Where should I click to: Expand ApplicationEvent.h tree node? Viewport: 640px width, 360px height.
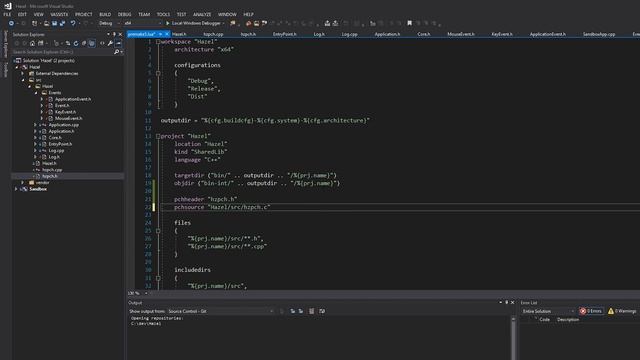(42, 99)
